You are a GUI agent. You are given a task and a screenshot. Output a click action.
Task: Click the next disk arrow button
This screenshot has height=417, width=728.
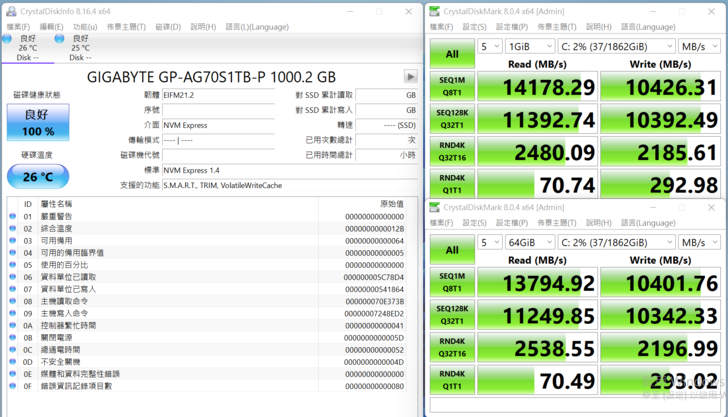[410, 77]
